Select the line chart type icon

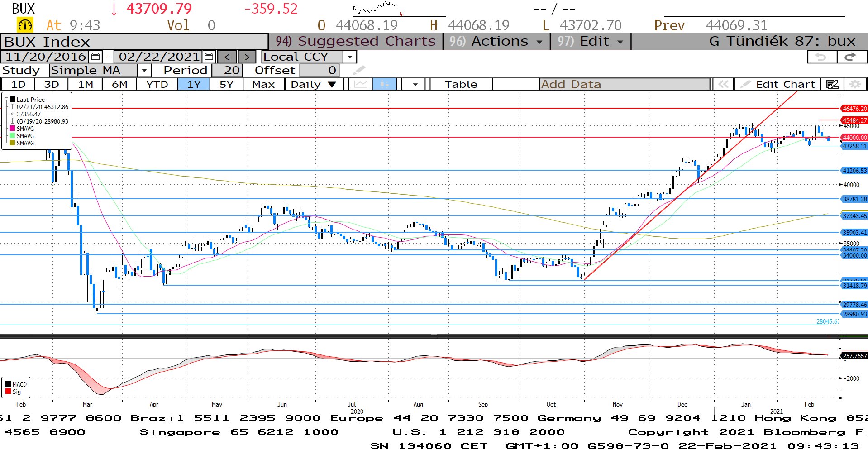[361, 84]
